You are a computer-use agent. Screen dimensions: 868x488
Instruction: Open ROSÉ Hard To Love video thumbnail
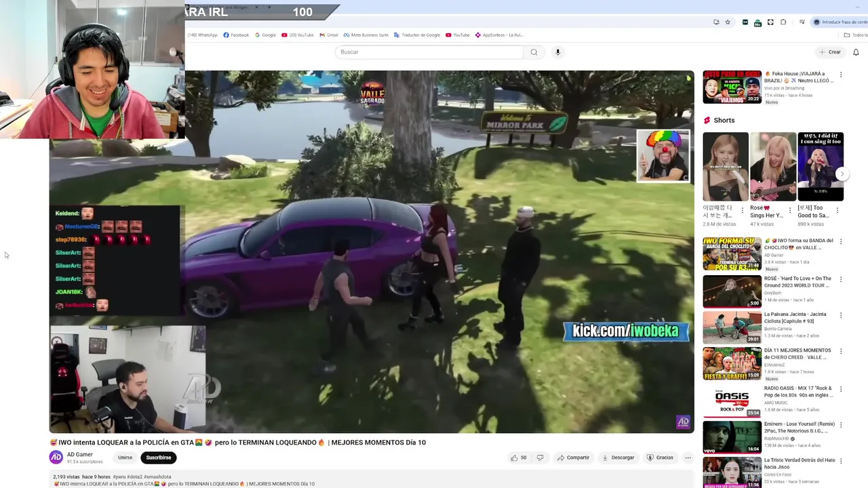[732, 291]
